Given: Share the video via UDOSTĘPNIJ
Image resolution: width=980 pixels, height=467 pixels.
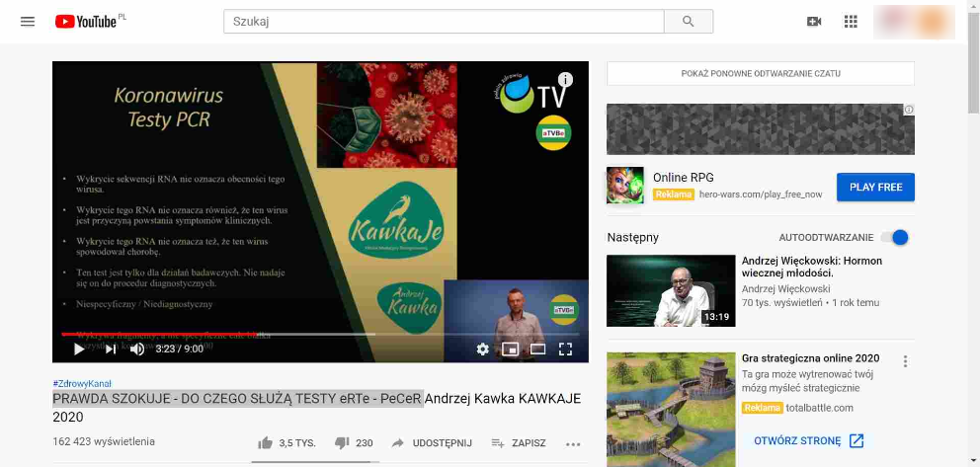Looking at the screenshot, I should pos(432,443).
